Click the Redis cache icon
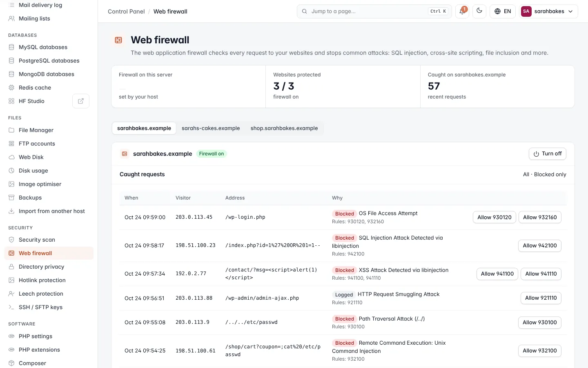Image resolution: width=588 pixels, height=368 pixels. pyautogui.click(x=11, y=88)
